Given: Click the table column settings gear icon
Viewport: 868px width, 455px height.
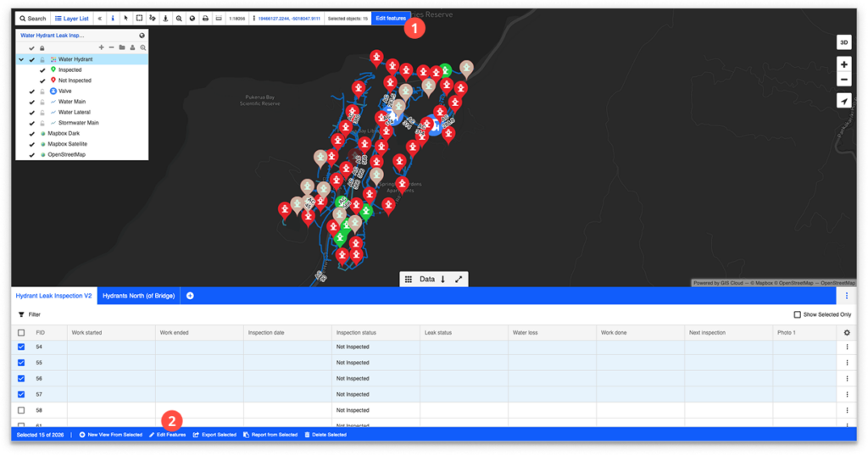Looking at the screenshot, I should [x=846, y=333].
